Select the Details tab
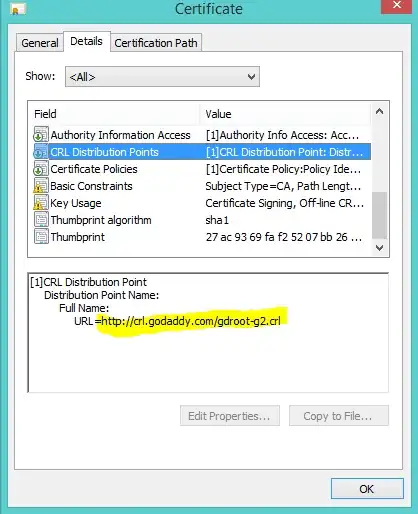This screenshot has width=418, height=514. [86, 41]
